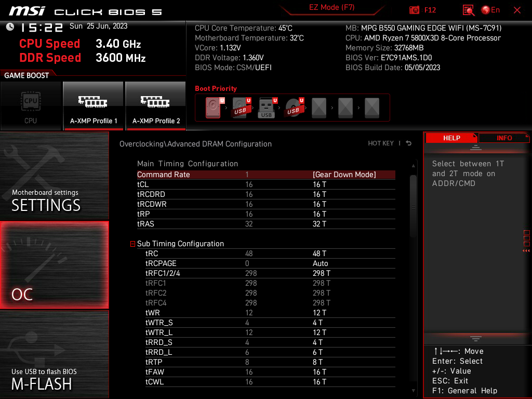Collapse the Sub Timing Configuration section

(132, 244)
